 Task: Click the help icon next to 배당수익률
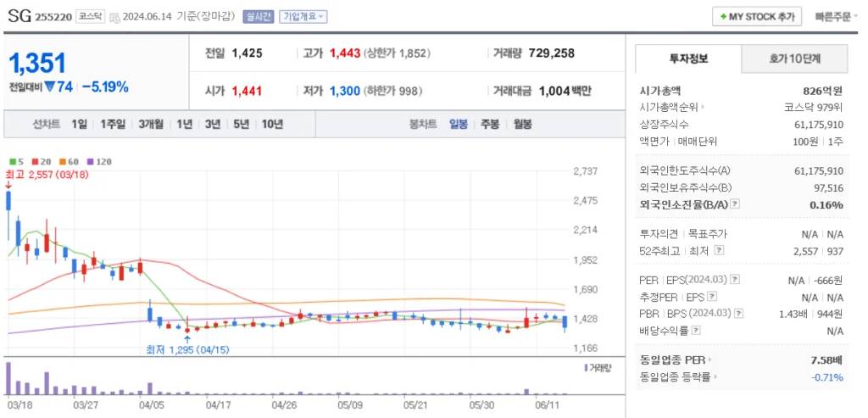[696, 331]
